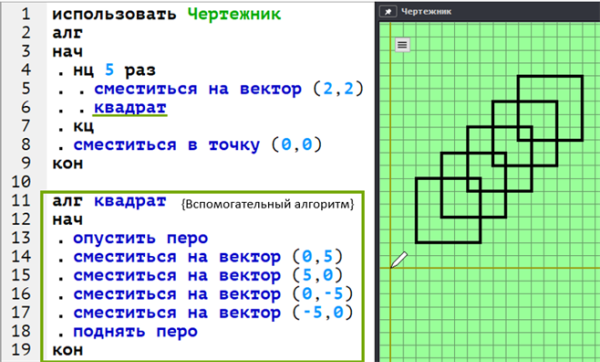The width and height of the screenshot is (600, 362).
Task: Click сместиться на вектор (-5,0) on line 17
Action: point(213,313)
